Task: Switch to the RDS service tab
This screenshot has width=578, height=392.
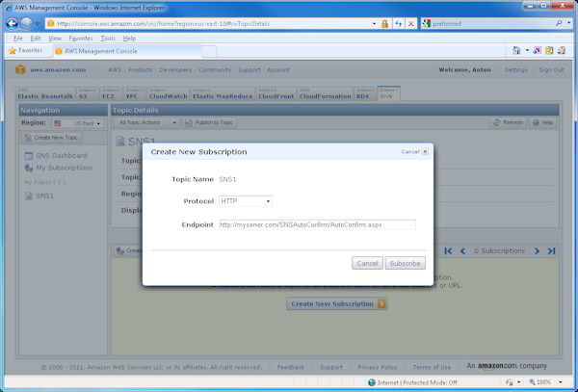Action: coord(365,94)
